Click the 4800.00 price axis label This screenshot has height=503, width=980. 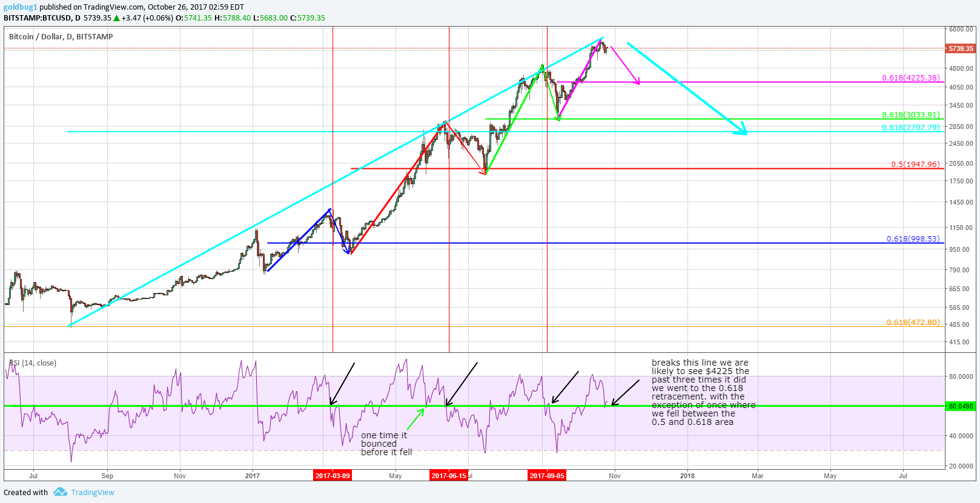coord(961,68)
